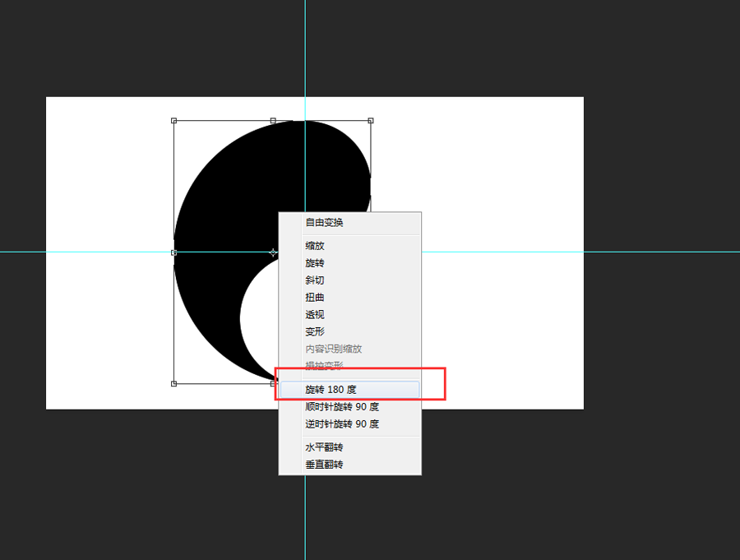Select 变形 in the context menu
This screenshot has width=740, height=560.
(x=349, y=331)
